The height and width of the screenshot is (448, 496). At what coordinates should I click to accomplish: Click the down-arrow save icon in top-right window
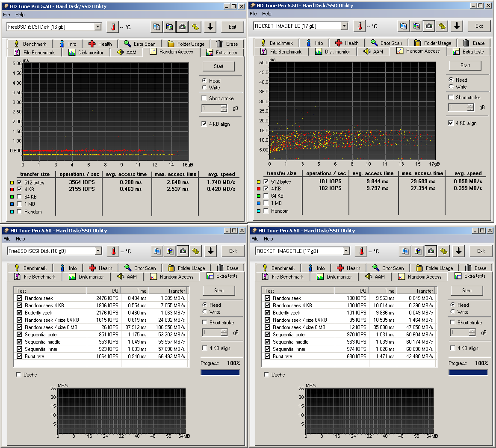[457, 26]
